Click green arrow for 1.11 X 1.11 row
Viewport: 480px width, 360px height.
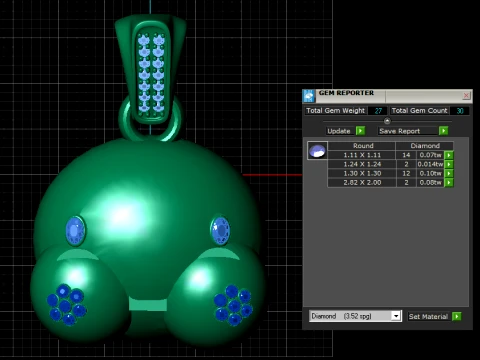coord(449,155)
